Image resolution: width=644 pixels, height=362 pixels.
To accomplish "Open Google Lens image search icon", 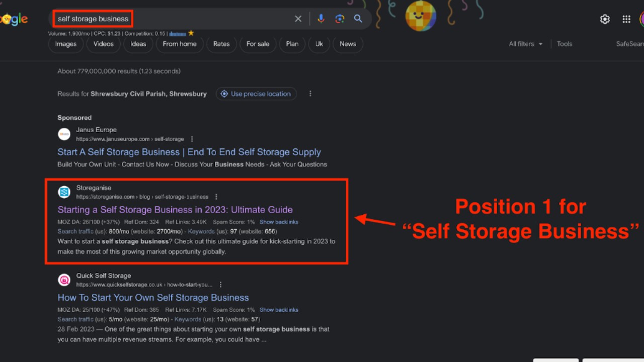I will tap(340, 19).
